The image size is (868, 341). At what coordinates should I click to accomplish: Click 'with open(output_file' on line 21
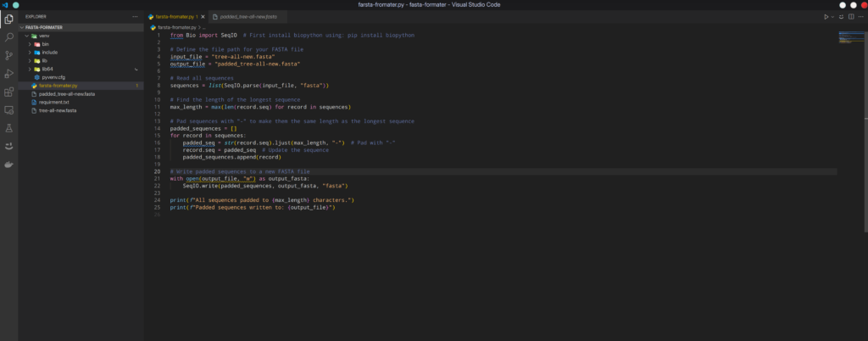[x=203, y=179]
